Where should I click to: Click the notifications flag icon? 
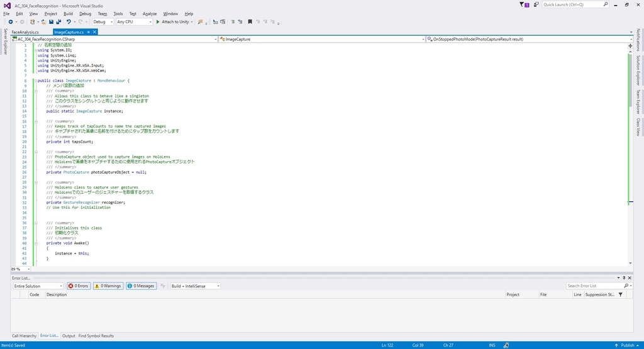tap(524, 4)
